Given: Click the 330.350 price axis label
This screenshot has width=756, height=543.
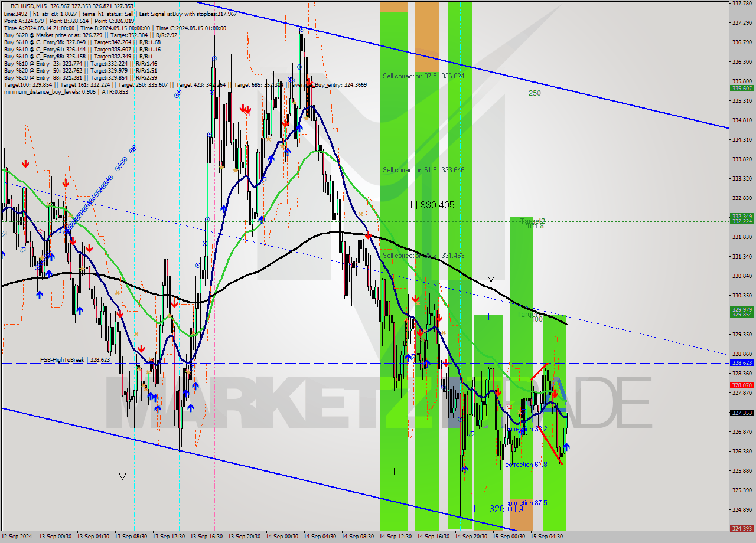Looking at the screenshot, I should (x=741, y=295).
